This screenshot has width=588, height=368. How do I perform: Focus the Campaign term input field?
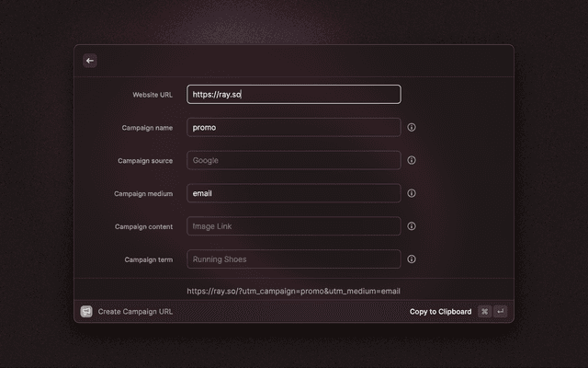(293, 259)
